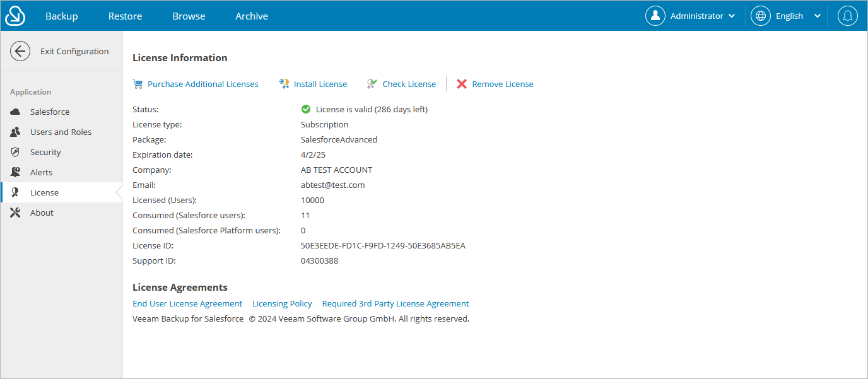Expand the English language dropdown arrow
This screenshot has height=379, width=868.
coord(818,16)
